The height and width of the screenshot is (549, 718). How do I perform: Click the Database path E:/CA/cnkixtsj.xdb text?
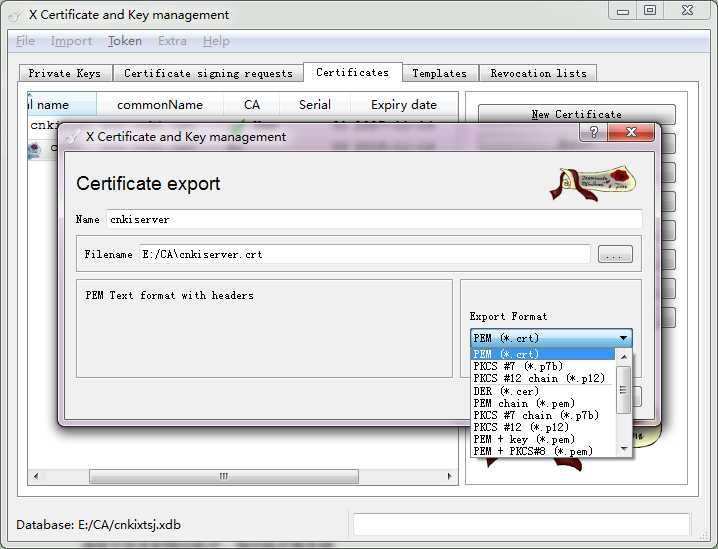coord(129,525)
